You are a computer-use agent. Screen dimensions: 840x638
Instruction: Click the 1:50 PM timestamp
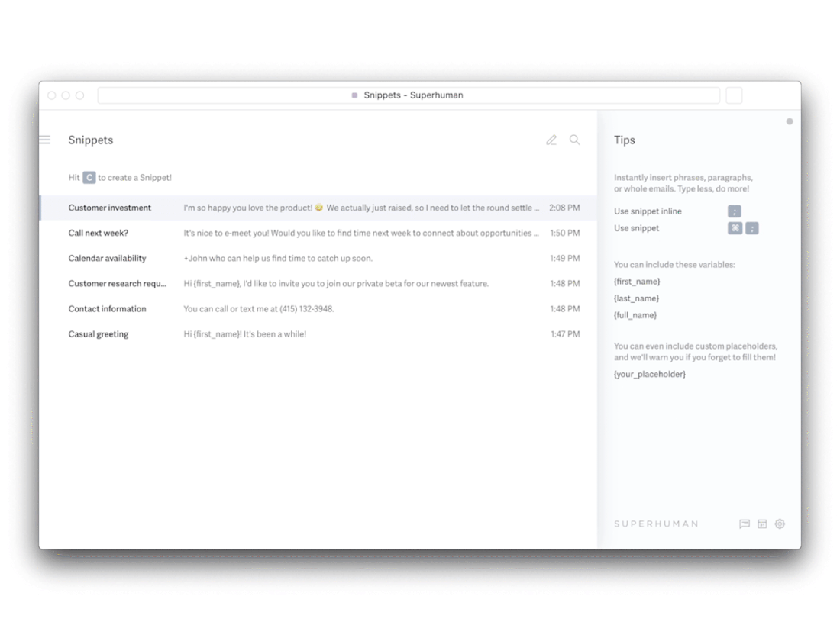coord(564,233)
